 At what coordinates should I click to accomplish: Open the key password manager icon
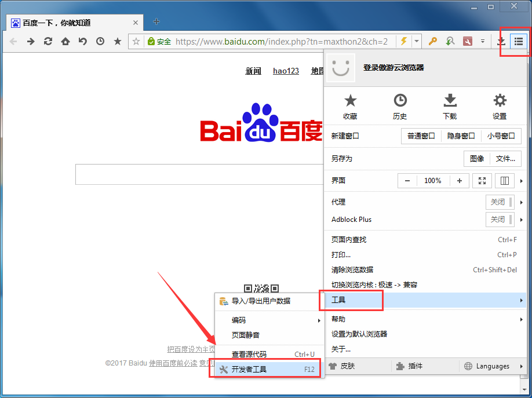tap(432, 41)
